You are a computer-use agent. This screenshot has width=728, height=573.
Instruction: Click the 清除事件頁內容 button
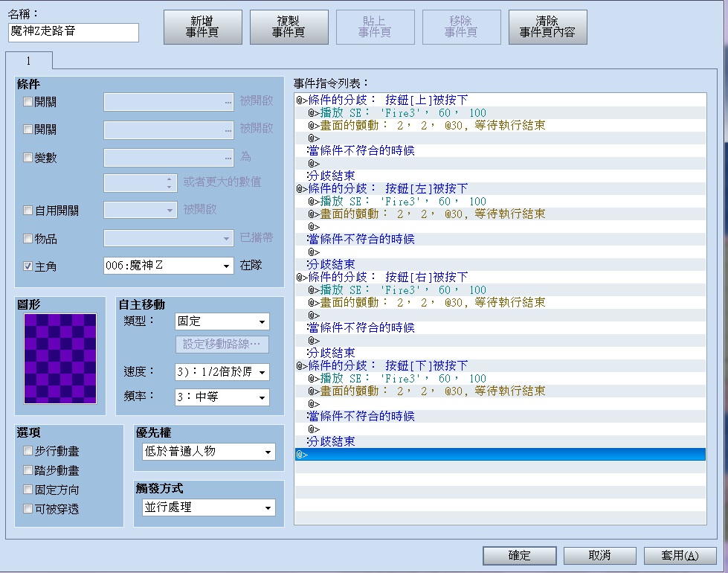pyautogui.click(x=548, y=27)
